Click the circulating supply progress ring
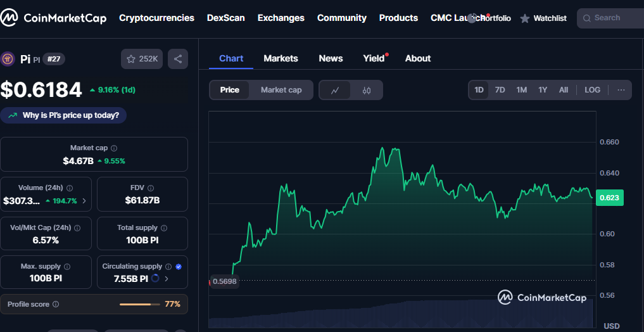Viewport: 644px width, 332px height. (155, 279)
